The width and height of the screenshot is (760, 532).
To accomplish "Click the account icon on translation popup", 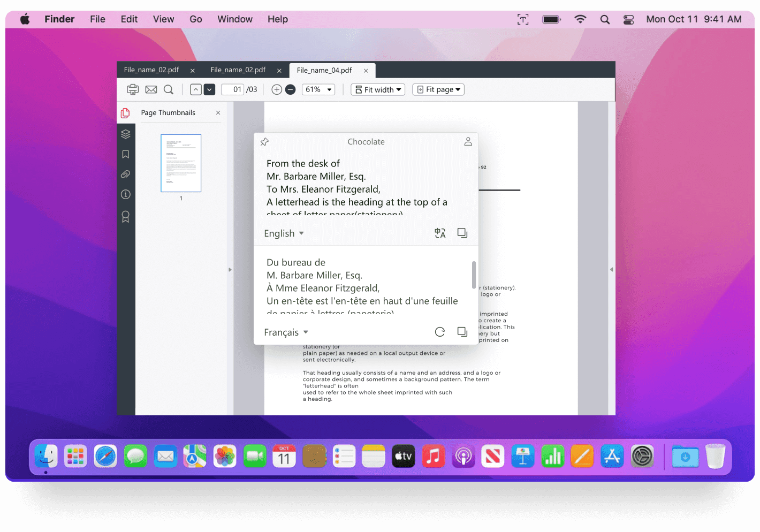I will (468, 141).
